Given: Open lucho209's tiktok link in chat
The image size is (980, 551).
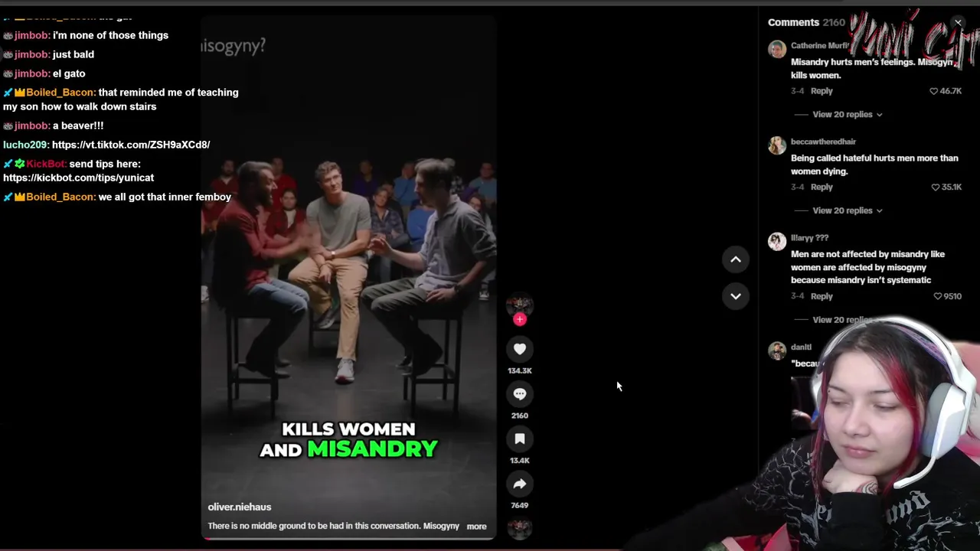Looking at the screenshot, I should point(131,145).
